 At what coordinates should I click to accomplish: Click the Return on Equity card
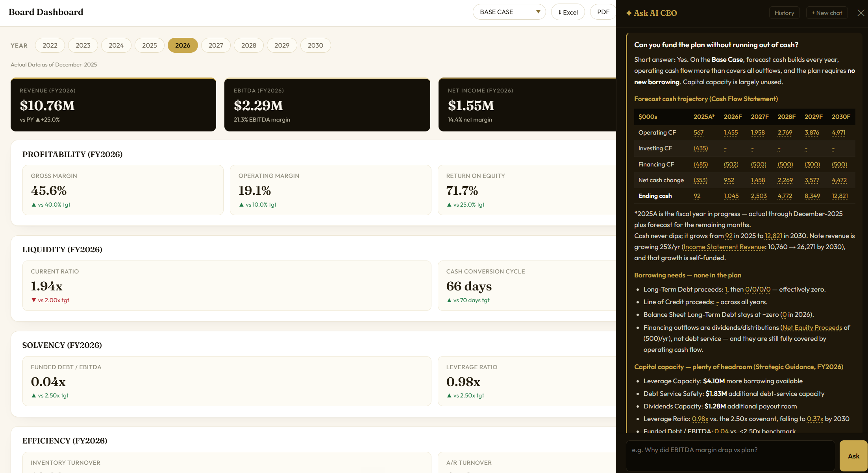527,190
